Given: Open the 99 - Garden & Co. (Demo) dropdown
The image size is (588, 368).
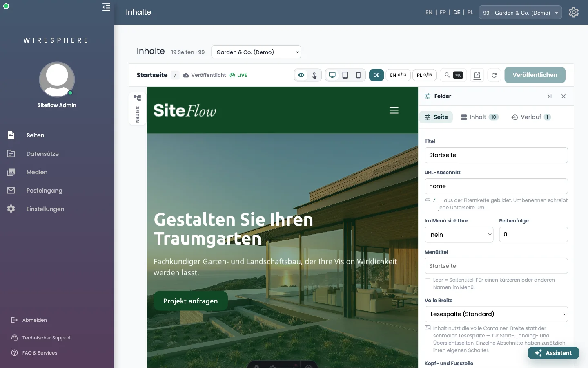Looking at the screenshot, I should pos(520,13).
